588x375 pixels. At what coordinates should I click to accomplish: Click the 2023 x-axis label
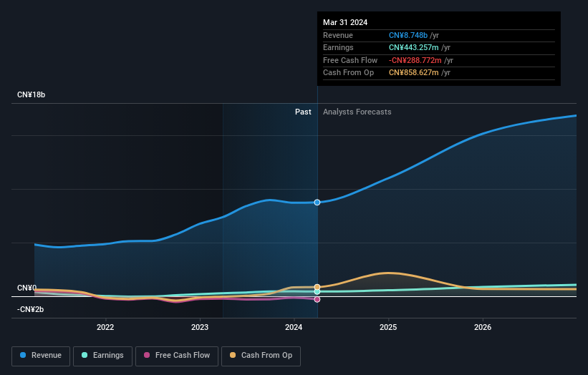point(200,327)
